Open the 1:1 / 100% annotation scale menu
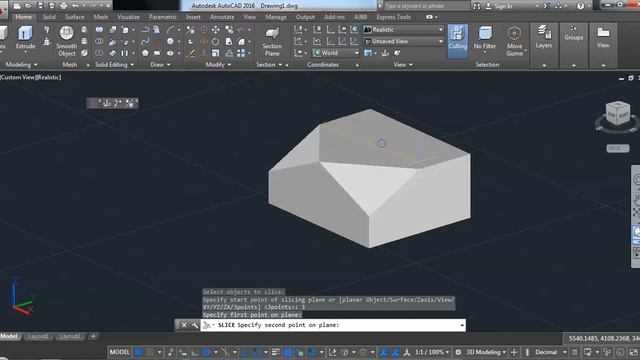 432,352
